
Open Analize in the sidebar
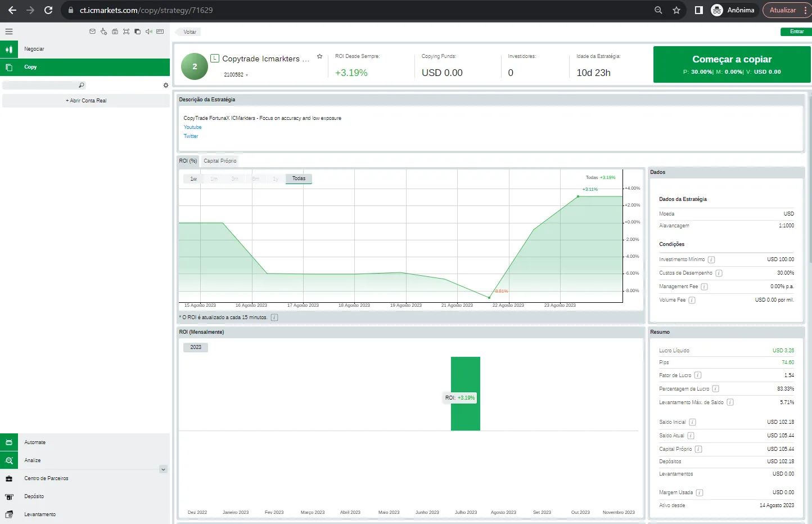click(85, 460)
